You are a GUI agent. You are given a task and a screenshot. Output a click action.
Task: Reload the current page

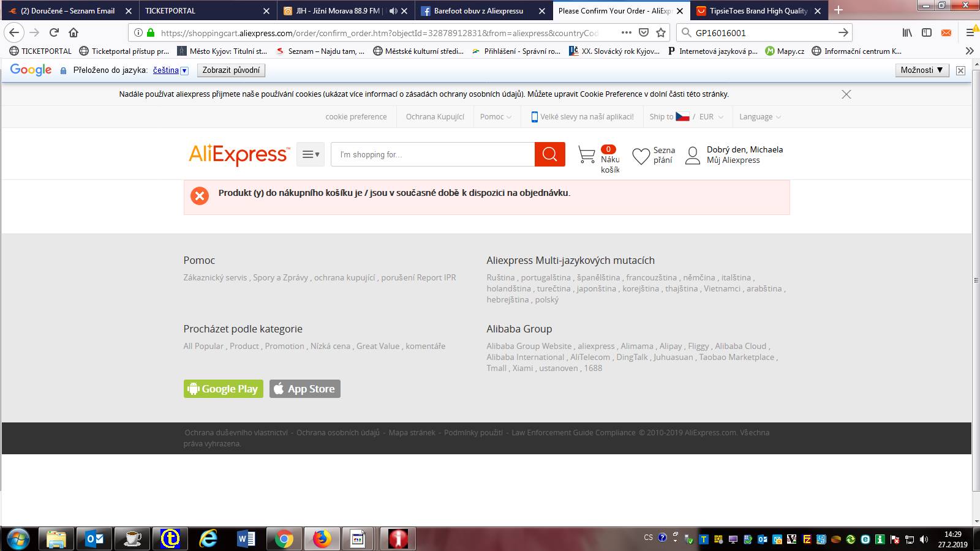tap(54, 32)
